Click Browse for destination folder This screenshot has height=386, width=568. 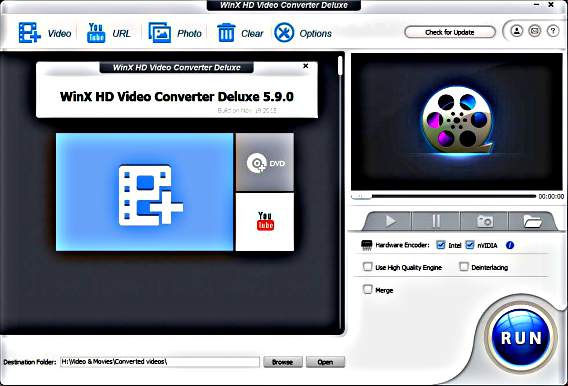(283, 362)
